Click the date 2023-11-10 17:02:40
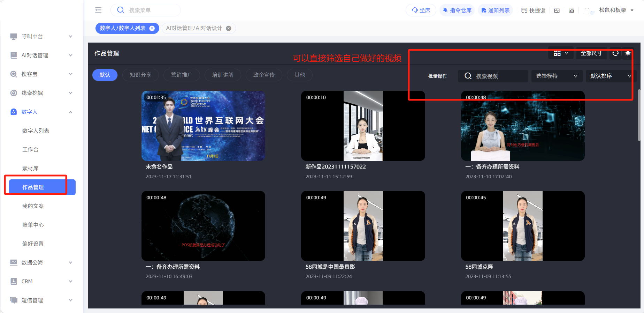Screen dimensions: 644x313 pos(488,177)
